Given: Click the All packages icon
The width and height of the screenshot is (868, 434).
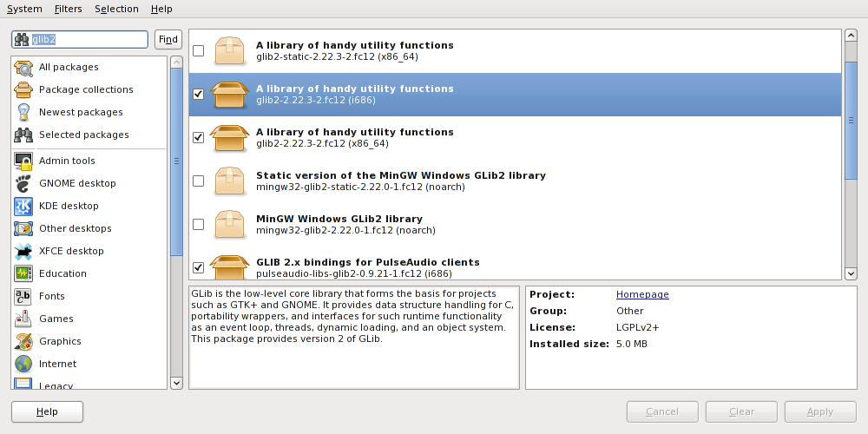Looking at the screenshot, I should coord(23,67).
